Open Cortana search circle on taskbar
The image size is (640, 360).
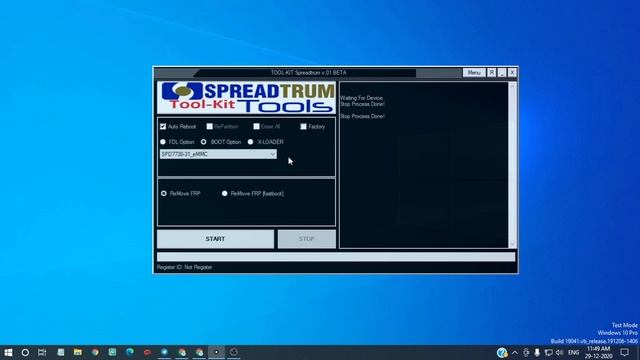[25, 352]
